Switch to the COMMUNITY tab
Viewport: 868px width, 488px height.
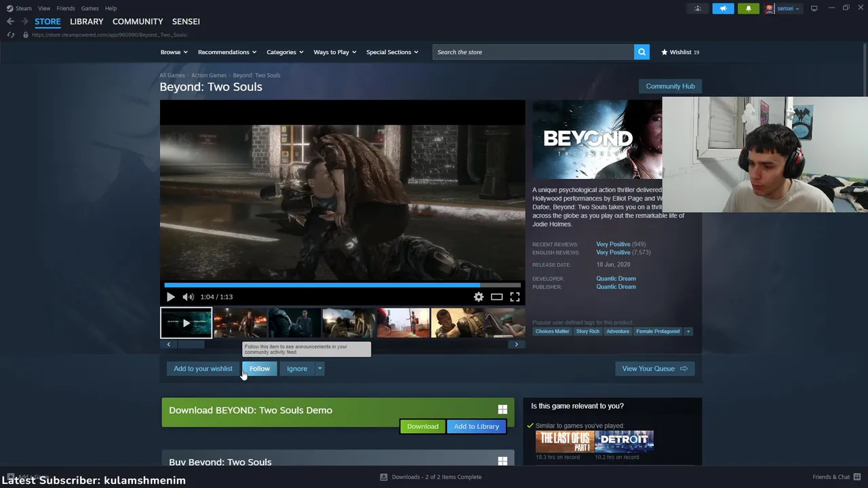[x=138, y=22]
